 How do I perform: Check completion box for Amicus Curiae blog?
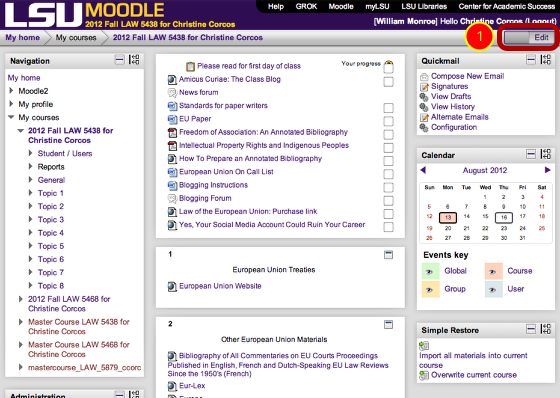pyautogui.click(x=388, y=82)
